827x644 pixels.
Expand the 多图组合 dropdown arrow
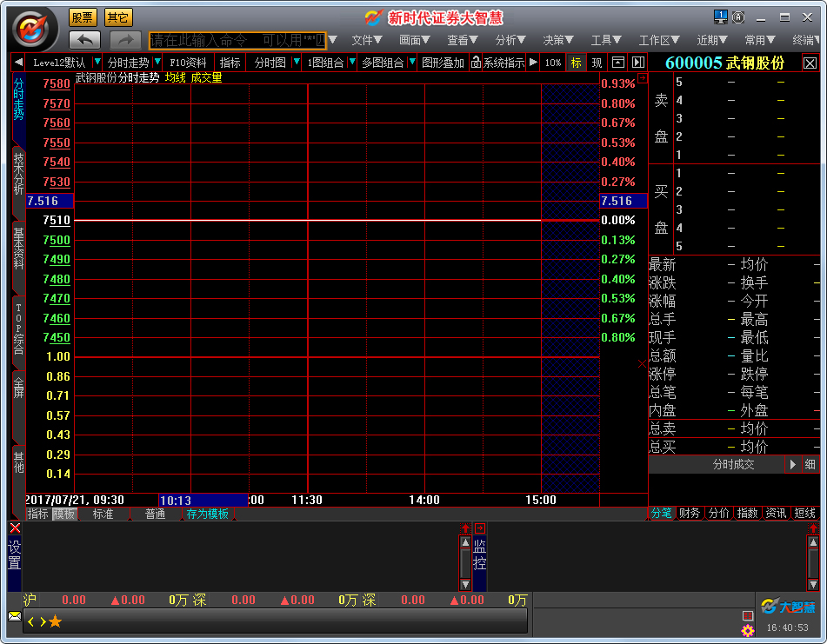click(412, 63)
